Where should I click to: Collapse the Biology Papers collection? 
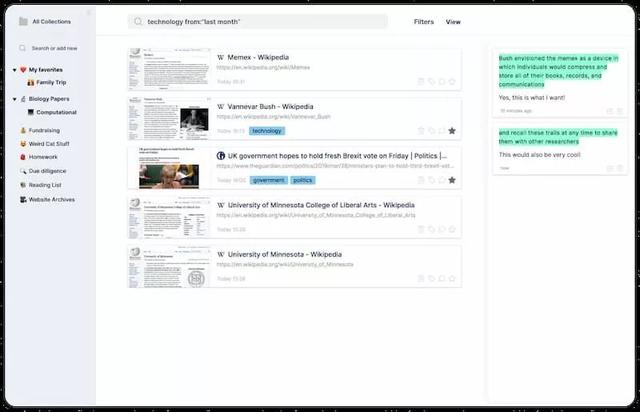14,100
